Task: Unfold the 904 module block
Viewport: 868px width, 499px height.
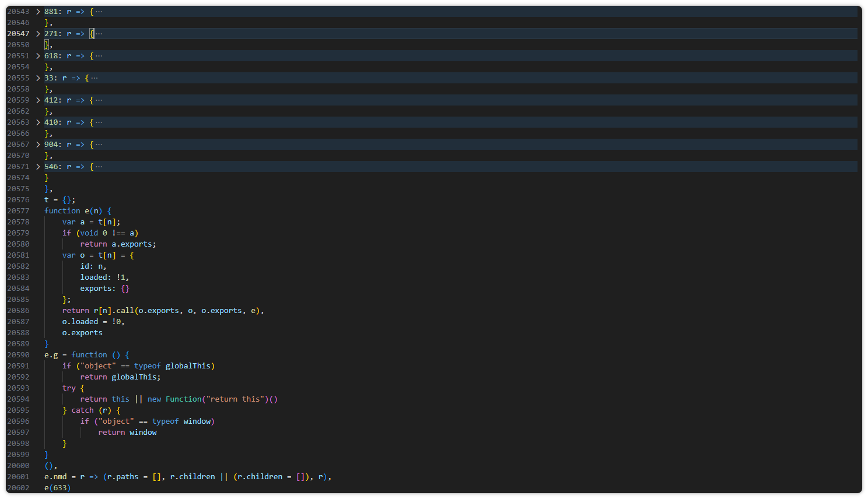Action: pyautogui.click(x=38, y=145)
